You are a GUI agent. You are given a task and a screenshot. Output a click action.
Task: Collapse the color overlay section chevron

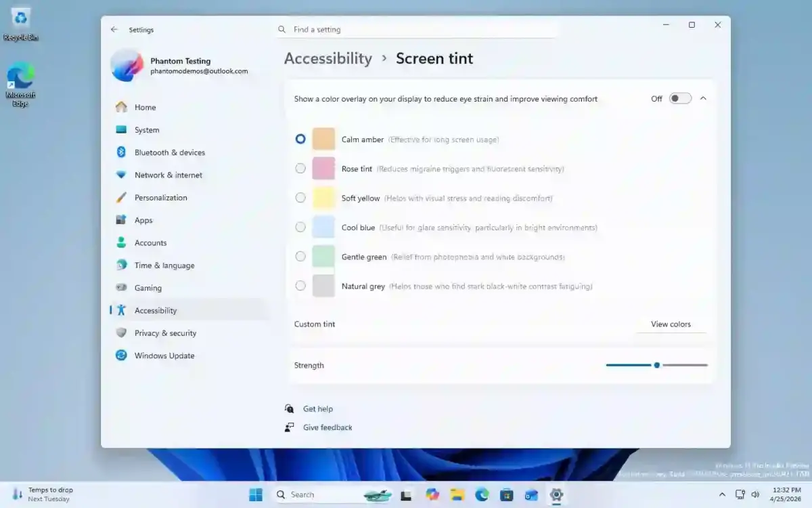(703, 98)
